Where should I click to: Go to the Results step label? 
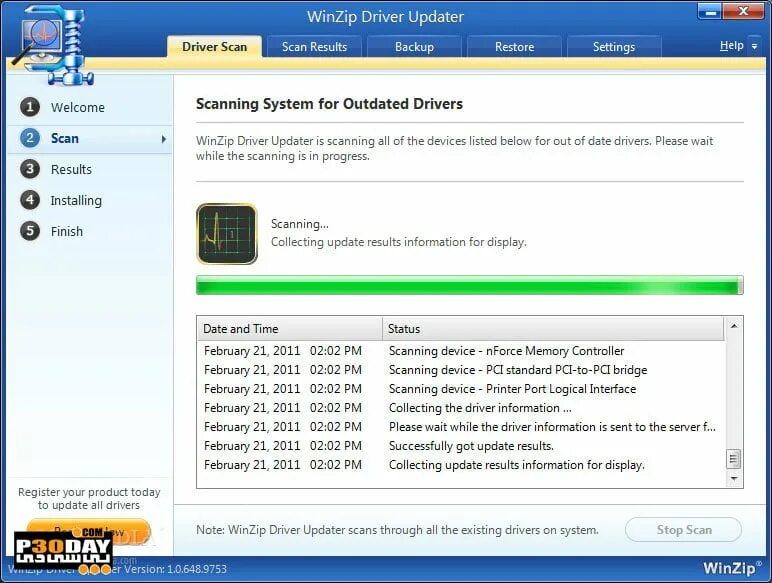71,169
